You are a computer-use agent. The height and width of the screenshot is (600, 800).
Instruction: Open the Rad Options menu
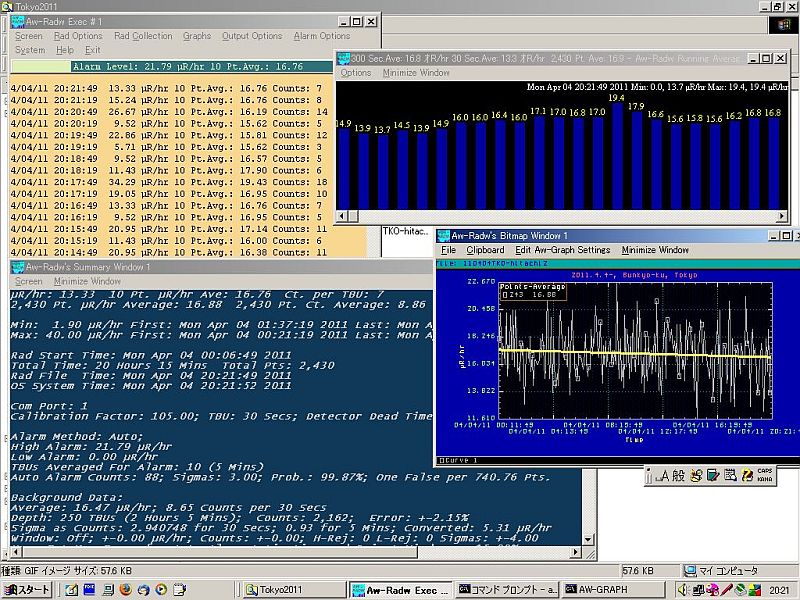[x=76, y=36]
